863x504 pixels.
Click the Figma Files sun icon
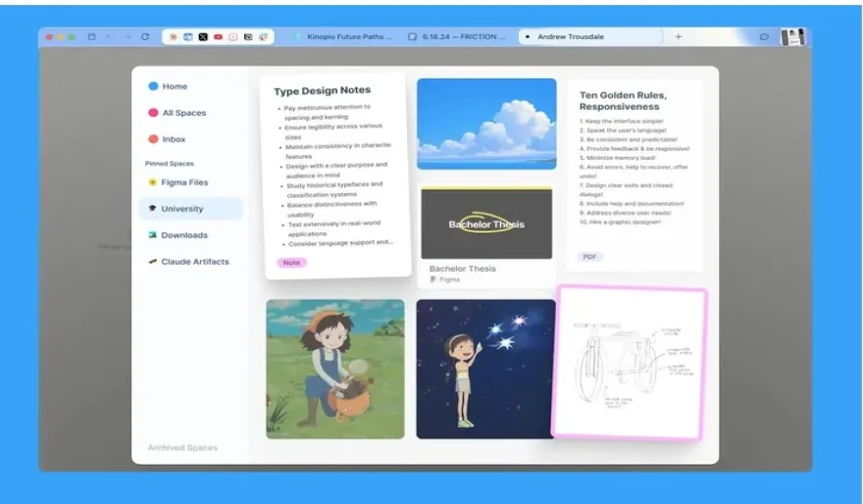click(x=152, y=182)
